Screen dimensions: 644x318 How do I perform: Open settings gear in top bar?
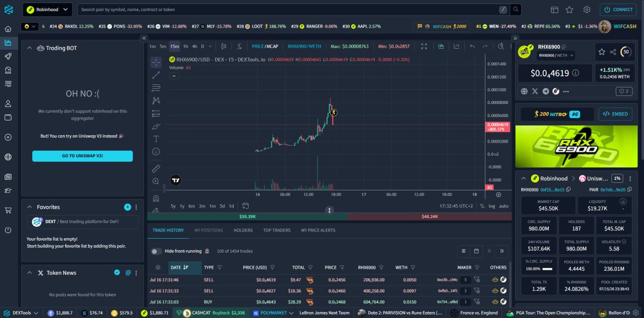point(587,10)
